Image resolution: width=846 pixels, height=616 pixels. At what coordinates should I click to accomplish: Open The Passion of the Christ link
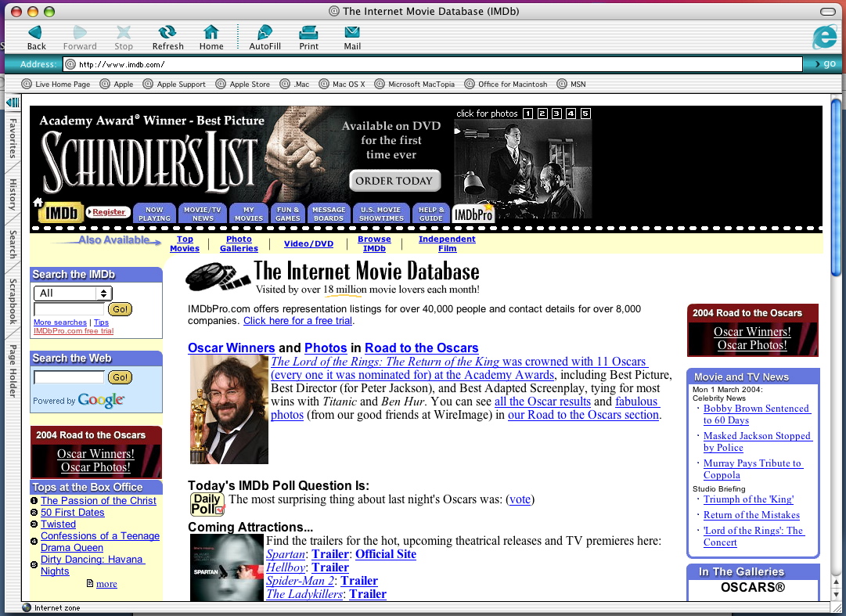click(x=98, y=501)
